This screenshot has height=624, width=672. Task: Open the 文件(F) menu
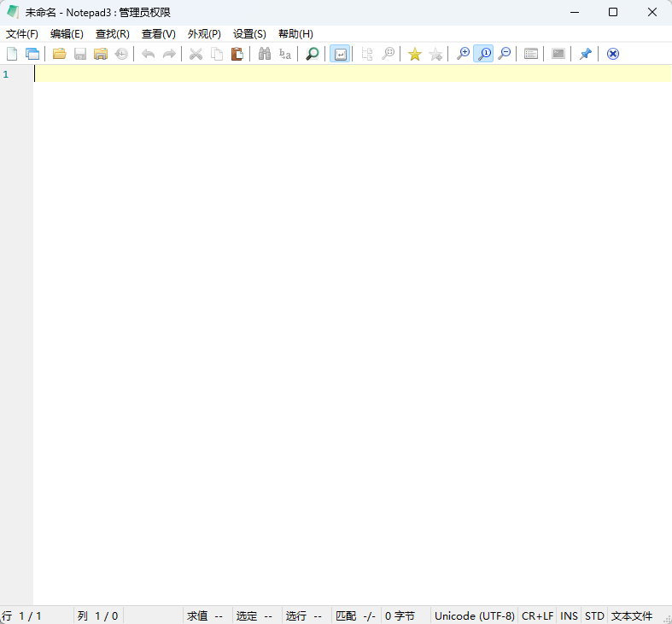[x=22, y=34]
